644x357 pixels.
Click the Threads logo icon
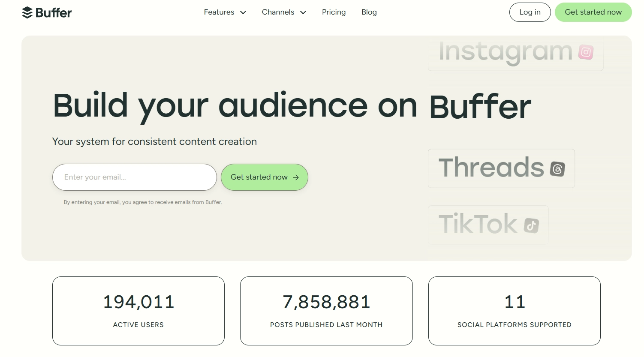[557, 169]
